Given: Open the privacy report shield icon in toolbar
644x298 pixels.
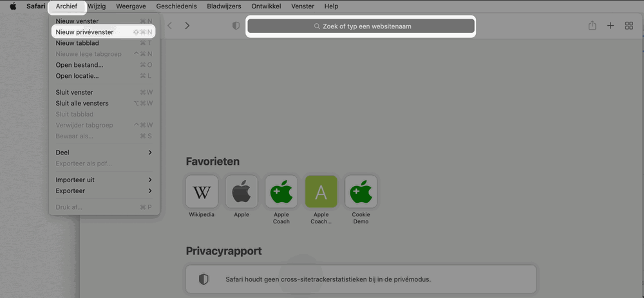Looking at the screenshot, I should 236,26.
